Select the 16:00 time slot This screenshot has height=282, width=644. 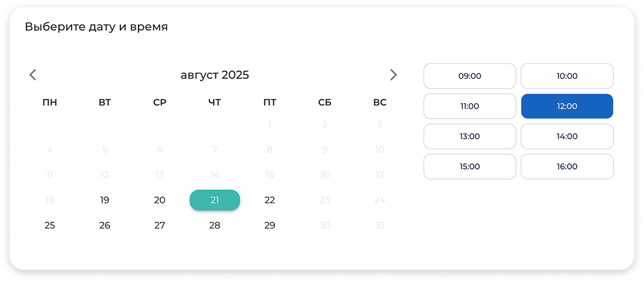click(567, 167)
